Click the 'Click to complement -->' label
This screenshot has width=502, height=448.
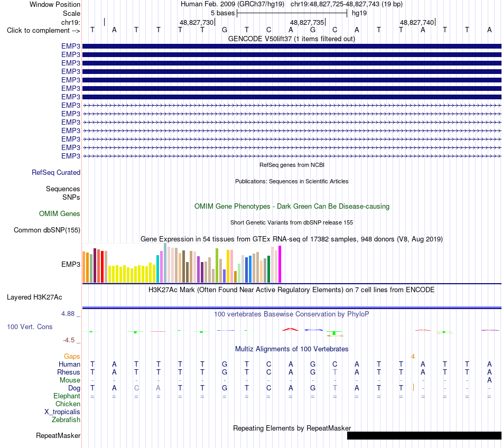coord(43,31)
